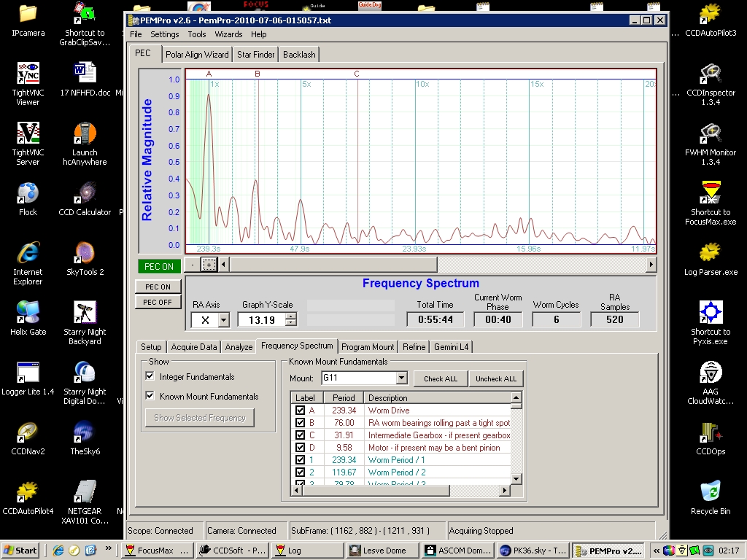Switch to CCDSoft taskbar window
747x560 pixels.
(x=233, y=551)
